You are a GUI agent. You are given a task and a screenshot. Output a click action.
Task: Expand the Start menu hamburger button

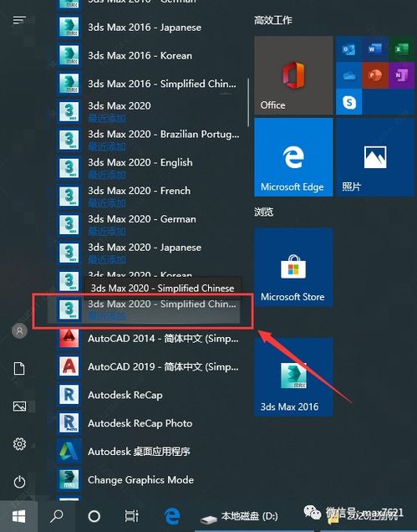(19, 20)
